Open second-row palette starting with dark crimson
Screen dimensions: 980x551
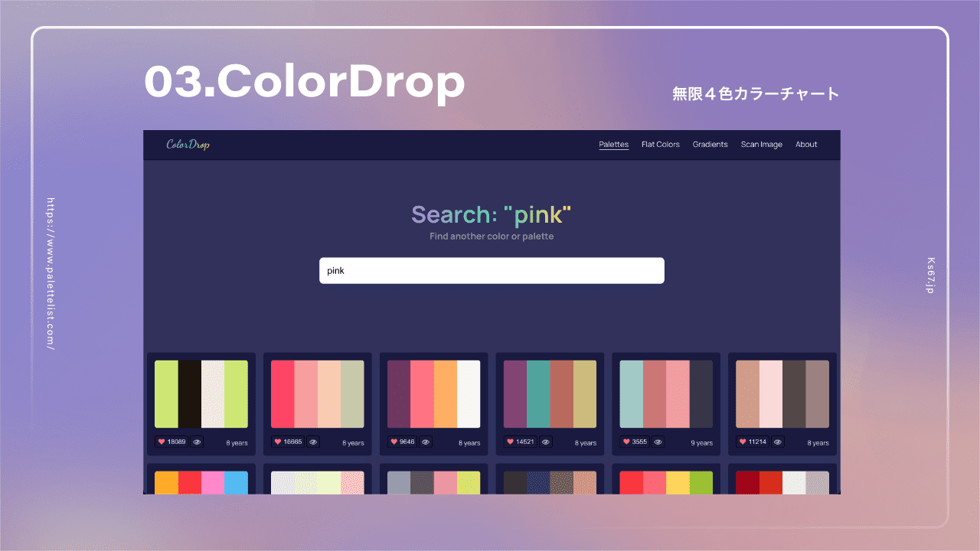tap(782, 482)
